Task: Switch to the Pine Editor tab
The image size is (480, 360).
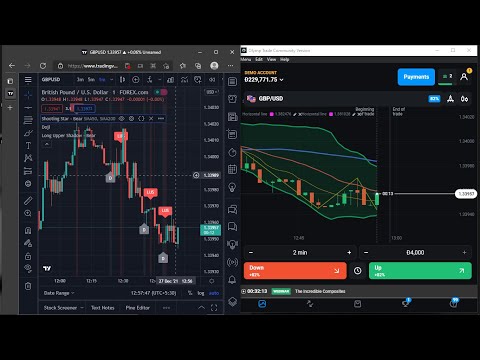Action: pos(138,308)
